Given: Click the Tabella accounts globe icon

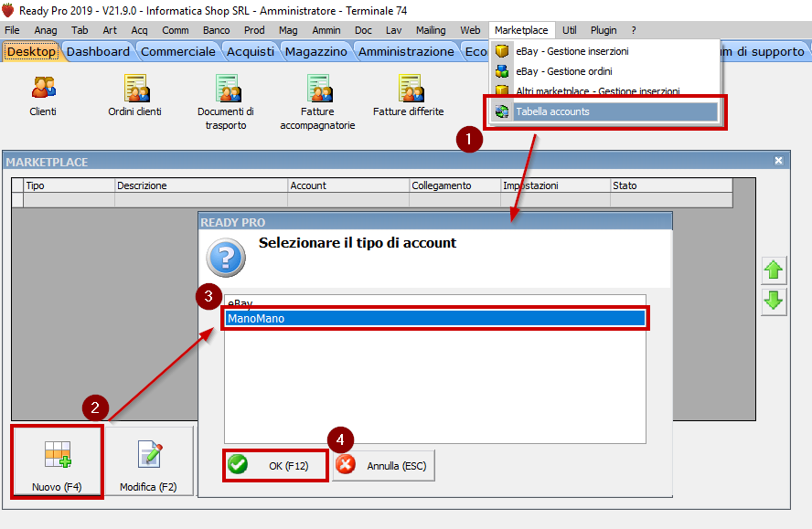Looking at the screenshot, I should (x=502, y=111).
